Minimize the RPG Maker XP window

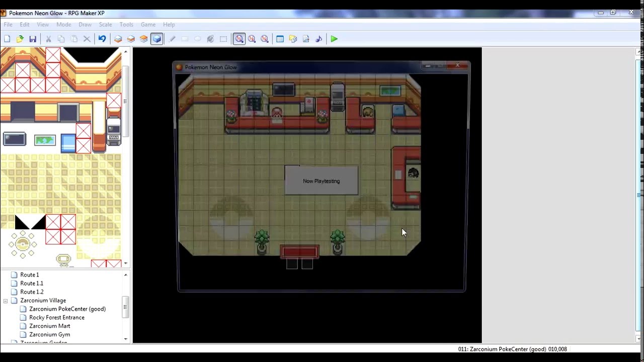pos(601,13)
